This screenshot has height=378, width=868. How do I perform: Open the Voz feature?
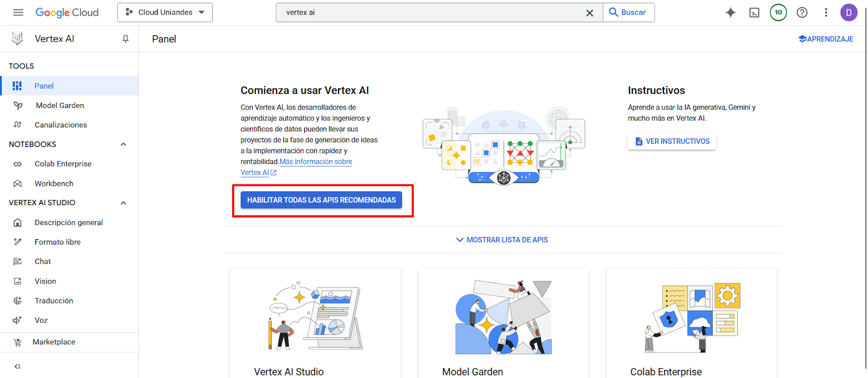click(41, 320)
